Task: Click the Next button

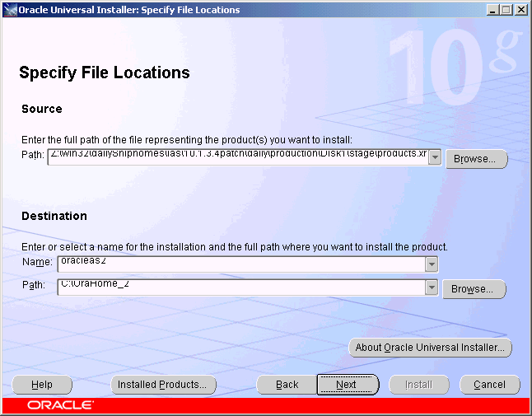Action: click(x=348, y=385)
